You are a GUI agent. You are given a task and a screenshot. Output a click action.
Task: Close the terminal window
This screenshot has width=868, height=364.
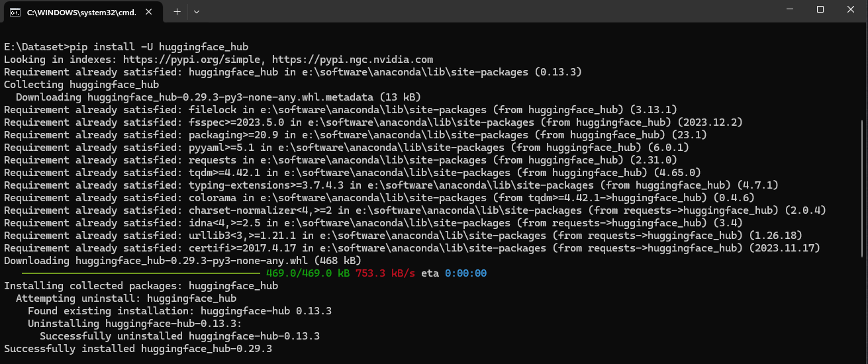click(851, 9)
